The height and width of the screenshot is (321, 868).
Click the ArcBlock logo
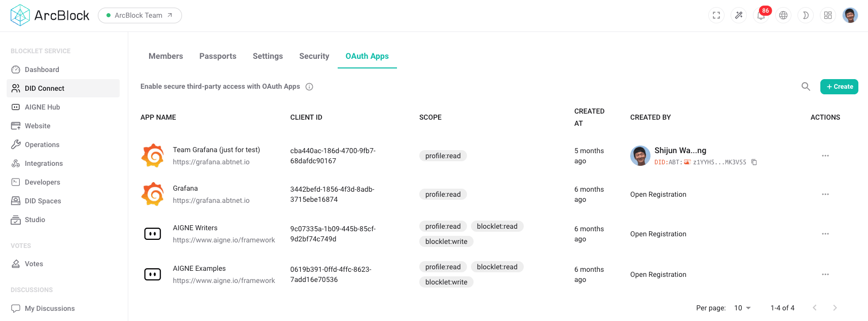pyautogui.click(x=50, y=15)
